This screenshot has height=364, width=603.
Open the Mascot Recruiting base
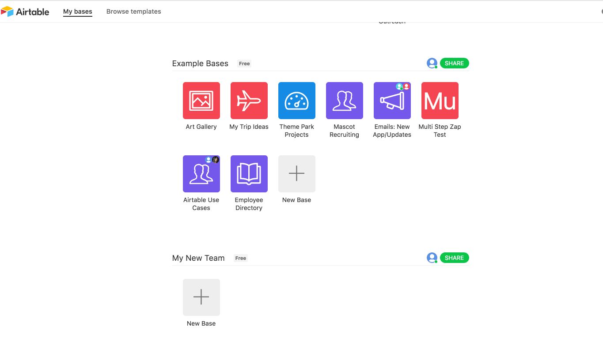coord(344,101)
